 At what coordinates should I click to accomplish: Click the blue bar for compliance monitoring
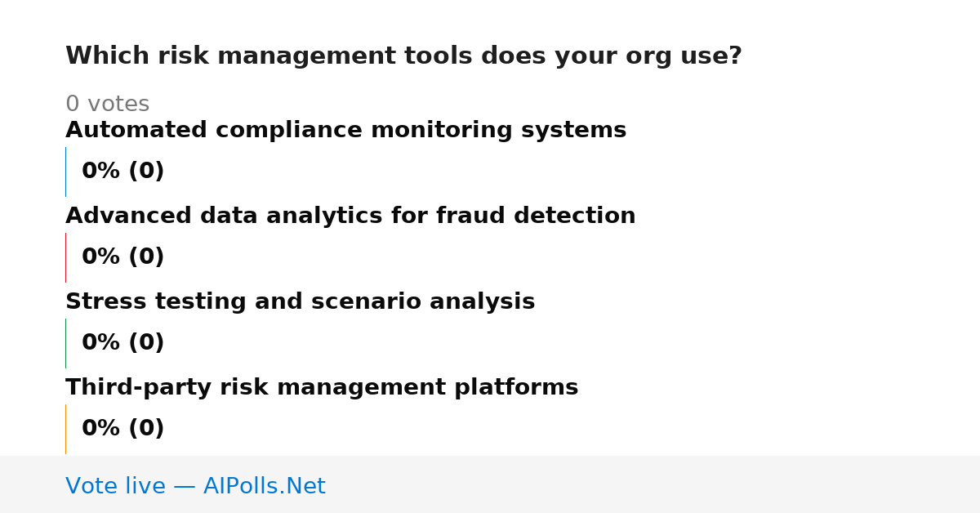click(65, 172)
